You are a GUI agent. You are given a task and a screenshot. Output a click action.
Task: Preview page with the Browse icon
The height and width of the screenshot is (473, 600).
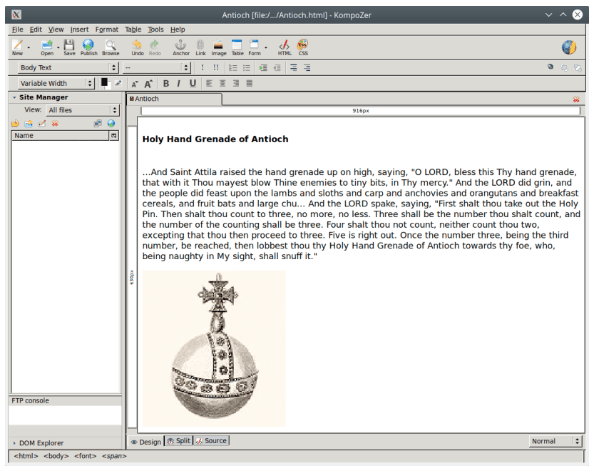[x=111, y=47]
